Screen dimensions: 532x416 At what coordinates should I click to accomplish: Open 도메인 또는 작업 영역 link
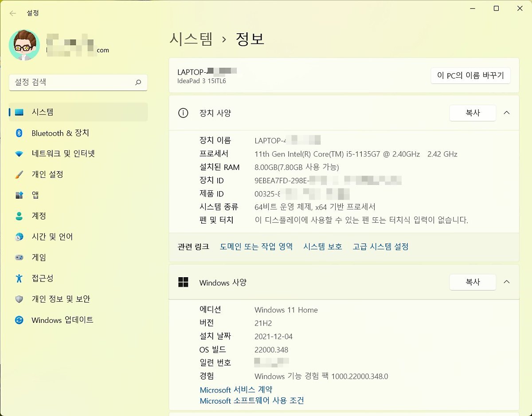(256, 247)
